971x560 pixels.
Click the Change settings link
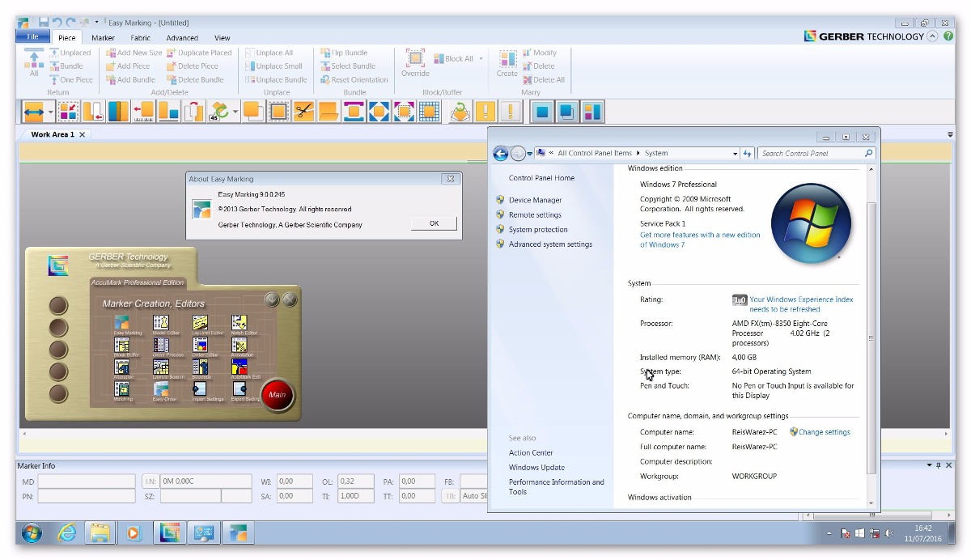pos(824,432)
